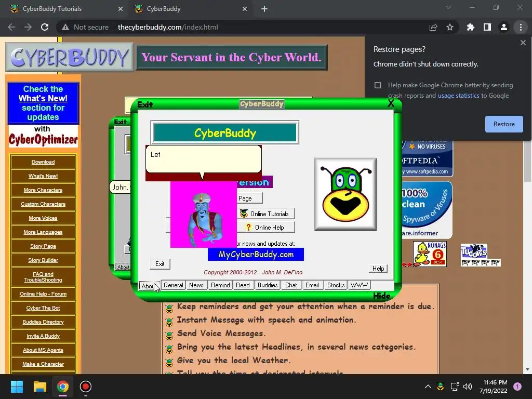Check the send crash reports checkbox
This screenshot has width=532, height=399.
click(378, 85)
